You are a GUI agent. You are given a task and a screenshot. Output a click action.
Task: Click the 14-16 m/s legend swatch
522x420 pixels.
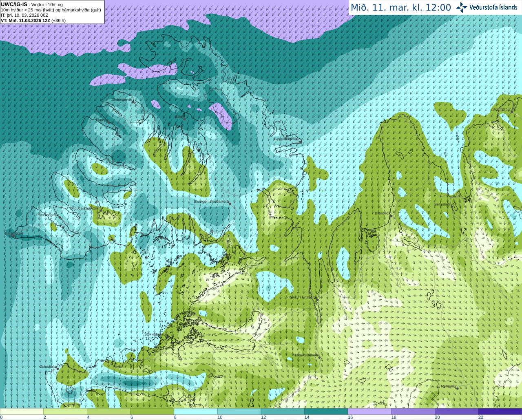[326, 411]
